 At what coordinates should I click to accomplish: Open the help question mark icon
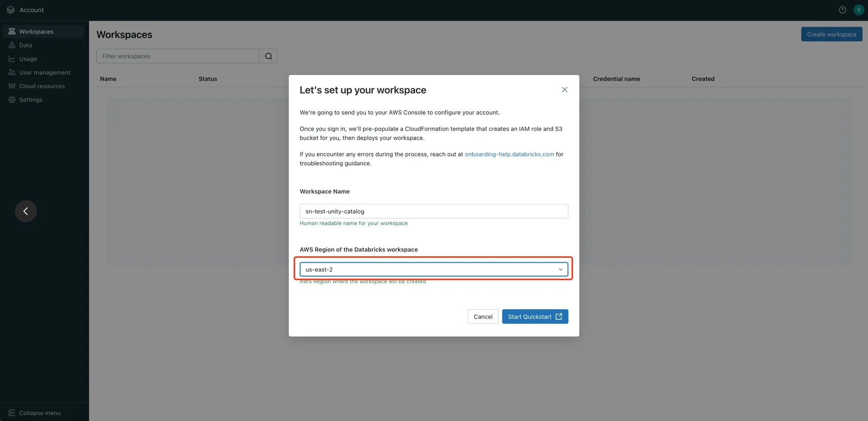tap(842, 10)
